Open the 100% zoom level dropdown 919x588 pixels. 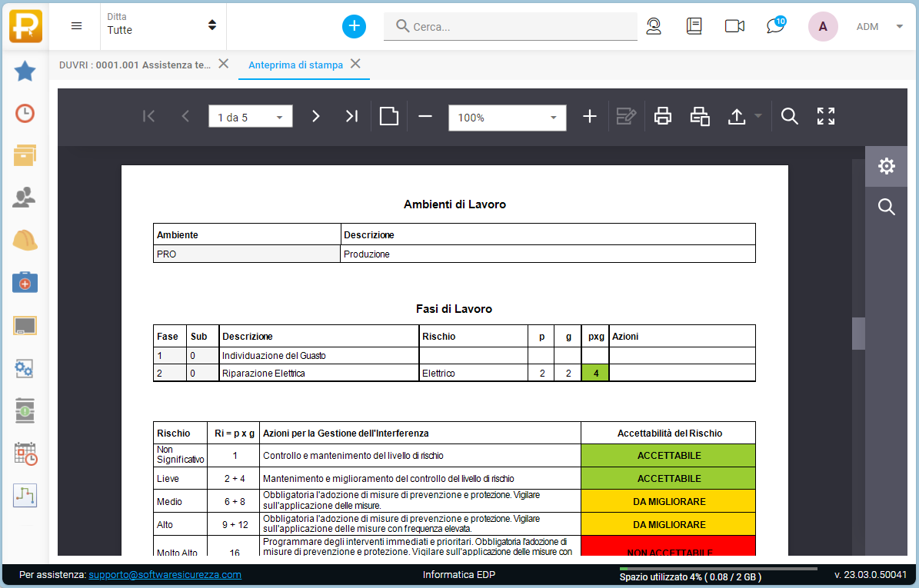point(508,118)
